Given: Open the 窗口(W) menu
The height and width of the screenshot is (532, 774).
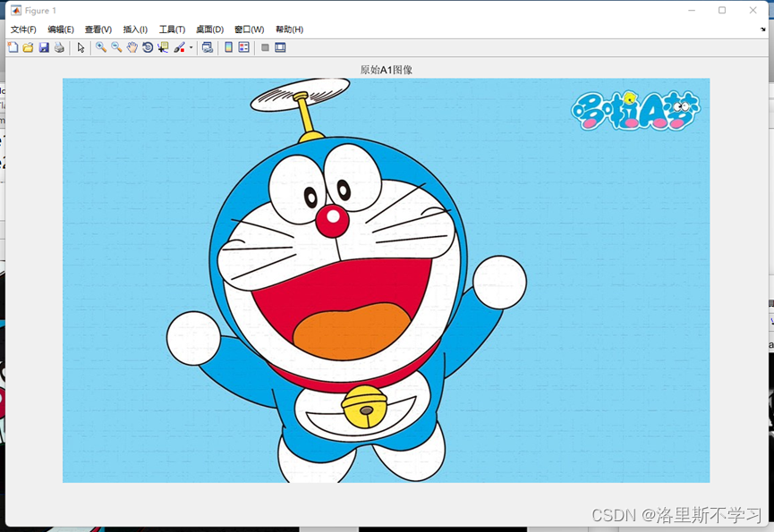Looking at the screenshot, I should (x=250, y=30).
